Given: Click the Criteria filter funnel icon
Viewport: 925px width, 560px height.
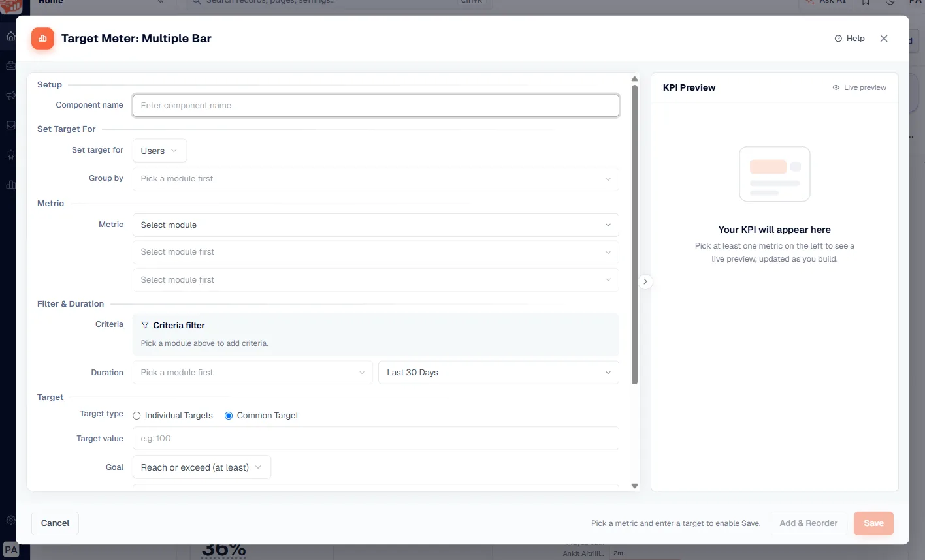Looking at the screenshot, I should 145,325.
